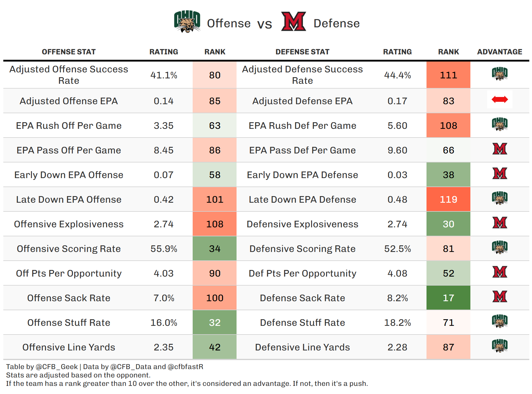This screenshot has width=532, height=394.
Task: Click the ADVANTAGE column header
Action: [500, 52]
